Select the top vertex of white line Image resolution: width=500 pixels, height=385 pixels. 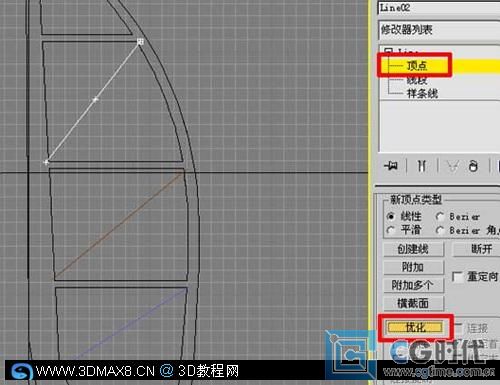pyautogui.click(x=140, y=41)
